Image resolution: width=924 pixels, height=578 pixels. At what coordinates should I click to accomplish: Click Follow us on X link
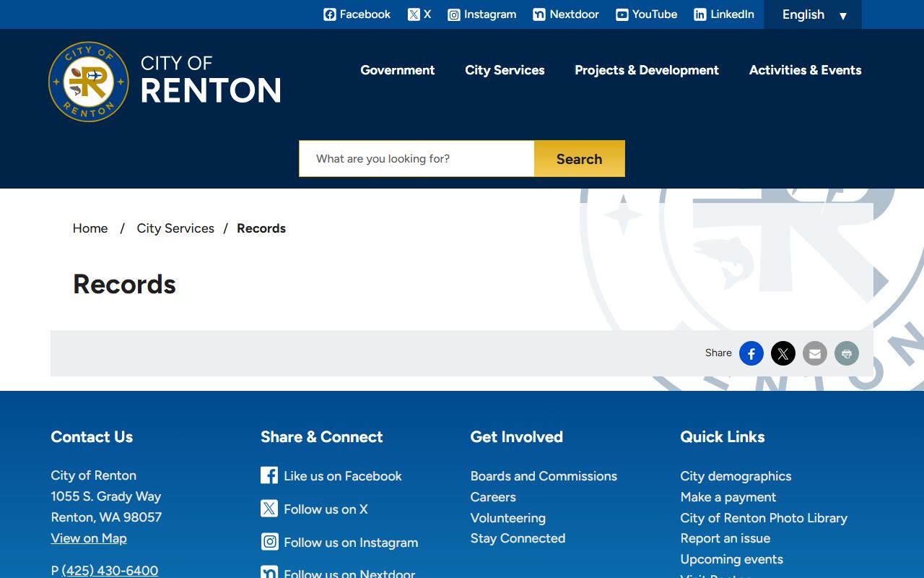click(326, 509)
